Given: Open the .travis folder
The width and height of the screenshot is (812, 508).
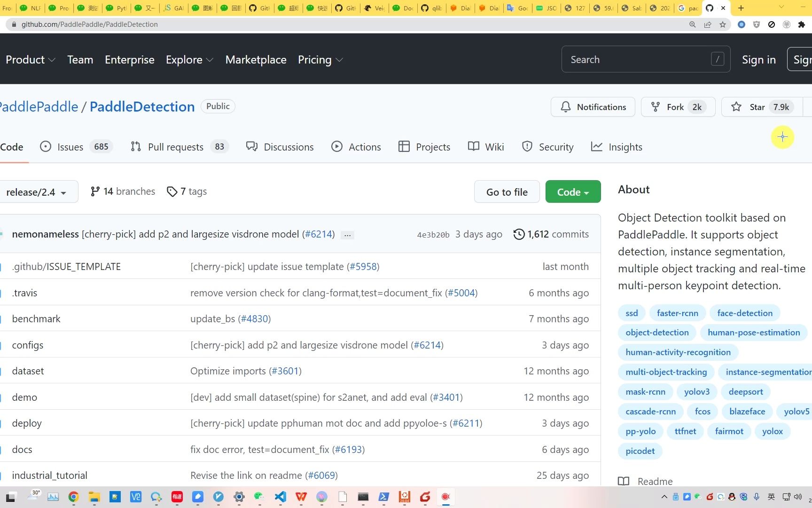Looking at the screenshot, I should (x=24, y=293).
